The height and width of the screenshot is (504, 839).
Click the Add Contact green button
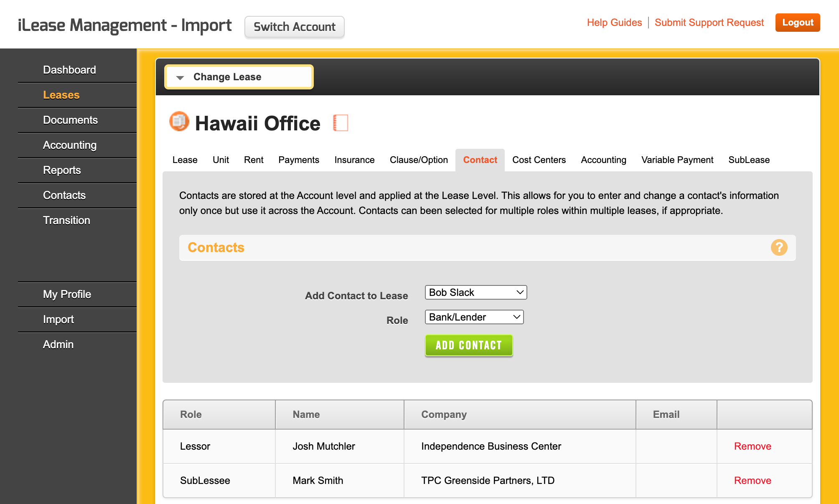pyautogui.click(x=469, y=345)
